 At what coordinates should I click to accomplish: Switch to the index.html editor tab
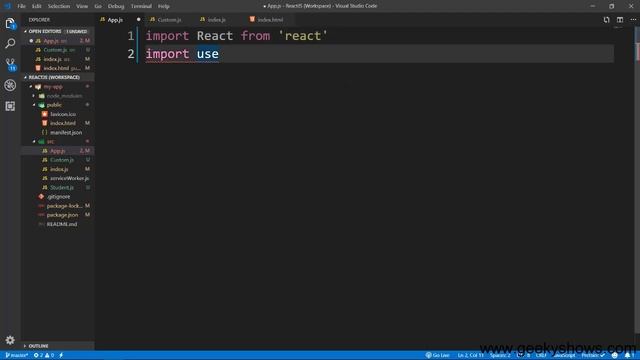click(270, 20)
